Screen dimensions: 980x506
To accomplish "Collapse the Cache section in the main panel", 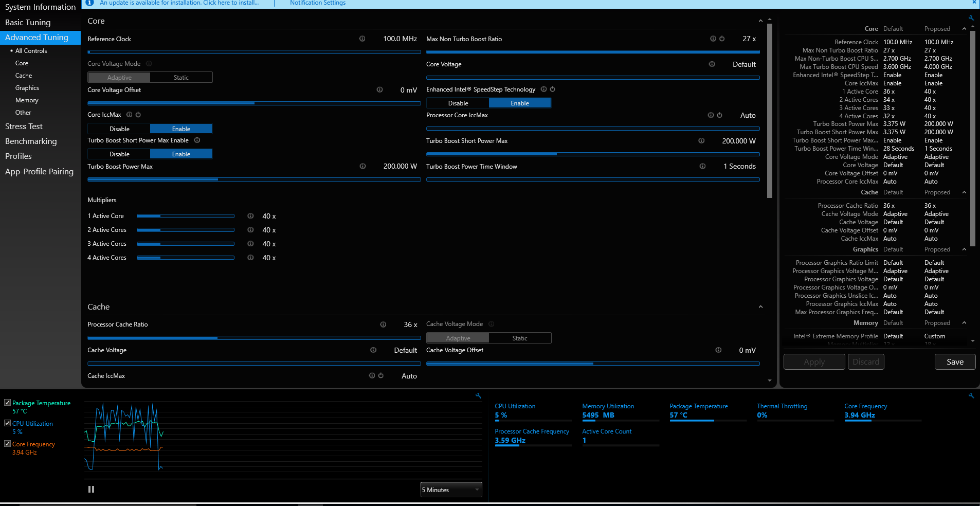I will coord(760,307).
